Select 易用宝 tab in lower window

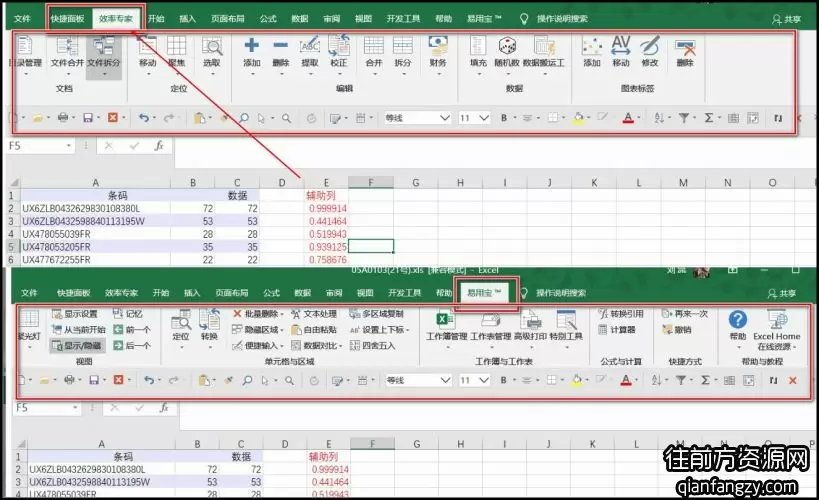coord(485,293)
